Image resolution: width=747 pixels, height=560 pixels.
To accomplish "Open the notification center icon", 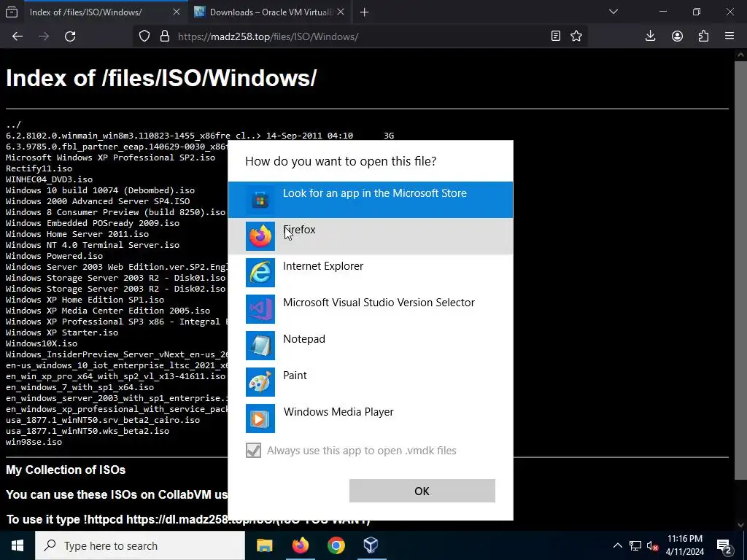I will [724, 545].
